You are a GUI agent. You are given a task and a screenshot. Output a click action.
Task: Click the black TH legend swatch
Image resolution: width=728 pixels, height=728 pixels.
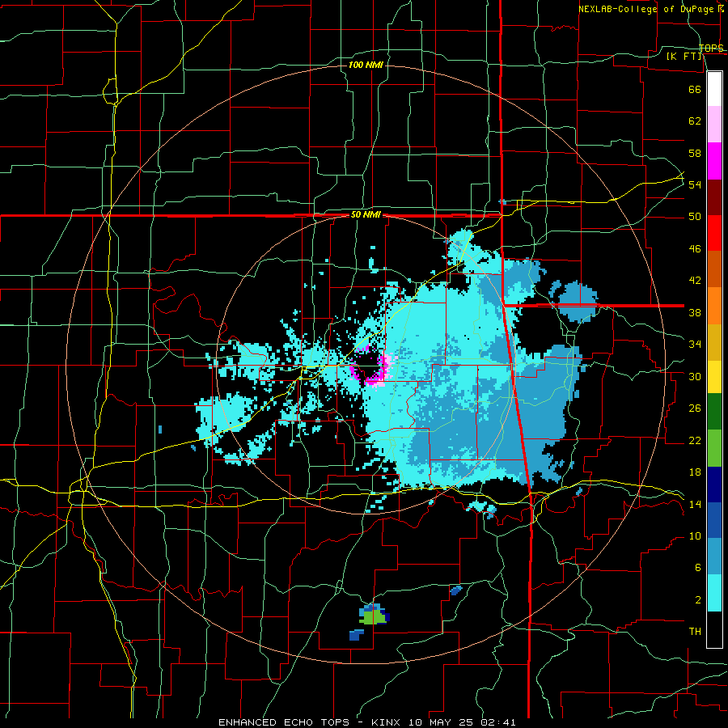point(714,629)
